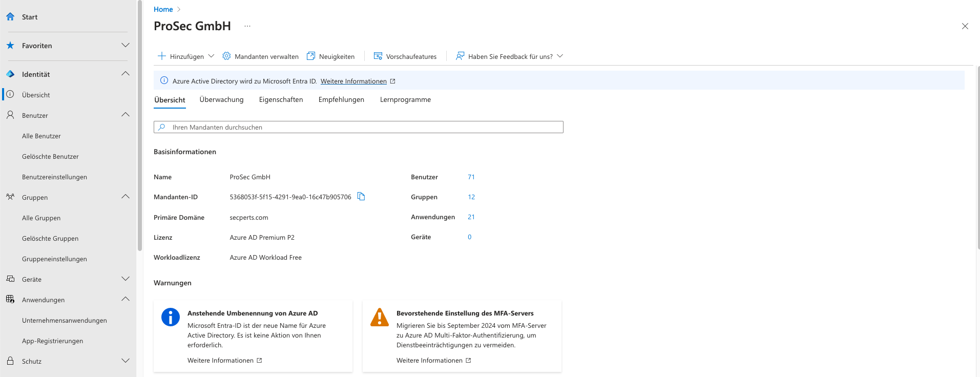Switch to the Empfehlungen tab

341,99
